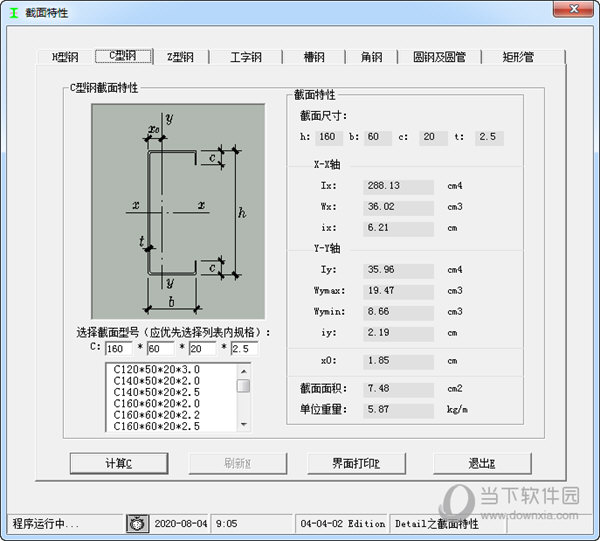Open the Z型钢 tab
This screenshot has width=600, height=541.
pos(179,57)
